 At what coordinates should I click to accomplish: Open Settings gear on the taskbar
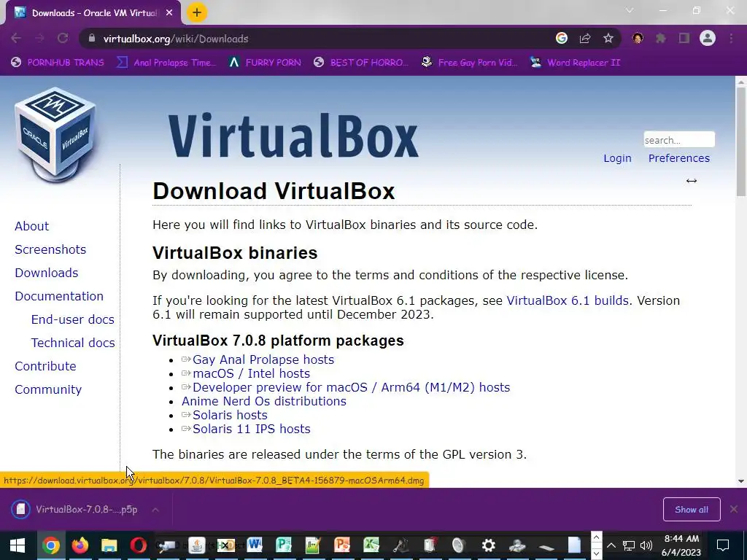(x=488, y=545)
